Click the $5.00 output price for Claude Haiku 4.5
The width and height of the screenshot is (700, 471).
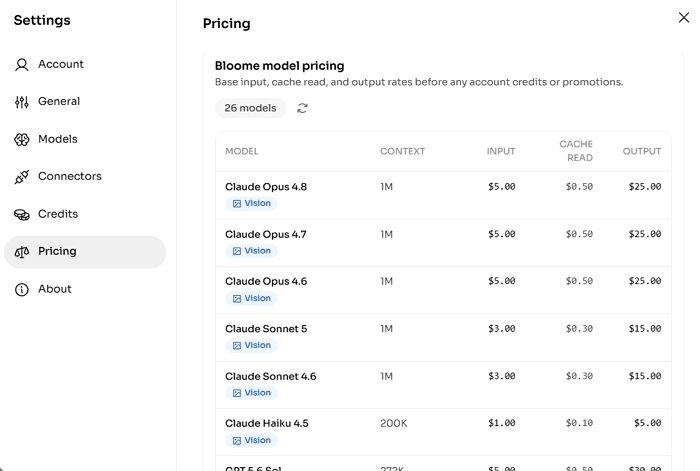click(x=647, y=423)
